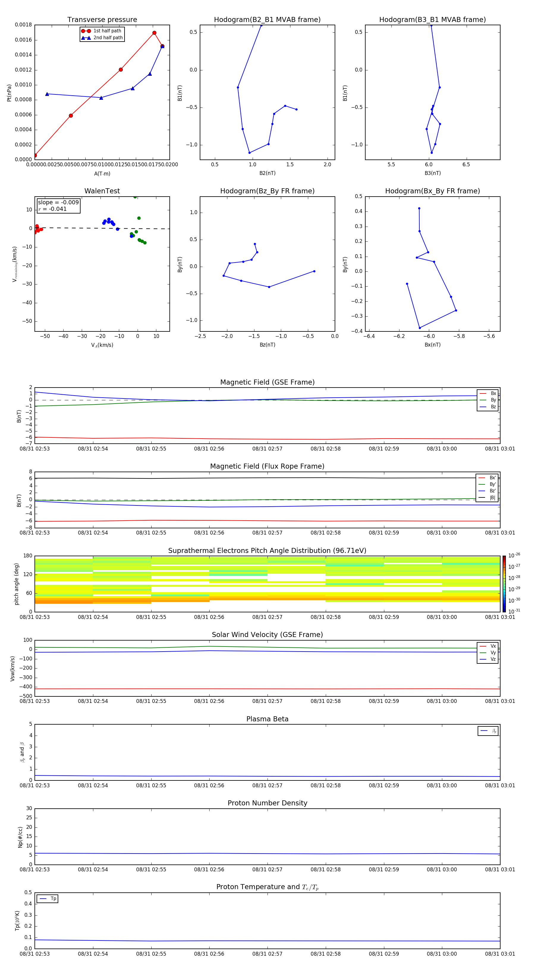The height and width of the screenshot is (980, 535).
Task: Select the "Bx" label in GSE legend
Action: coord(493,393)
